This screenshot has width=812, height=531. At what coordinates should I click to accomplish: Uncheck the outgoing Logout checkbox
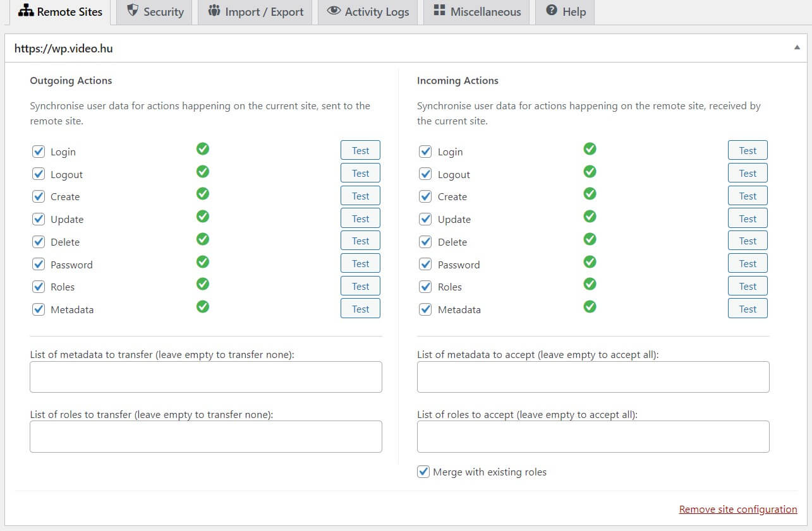(39, 174)
